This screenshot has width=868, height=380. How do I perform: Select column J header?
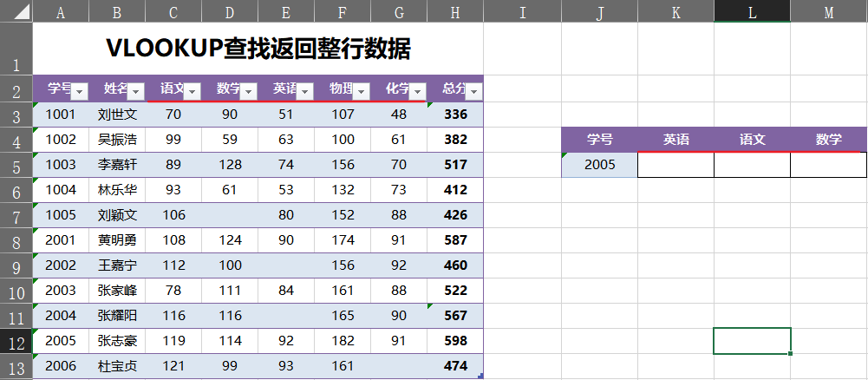599,11
